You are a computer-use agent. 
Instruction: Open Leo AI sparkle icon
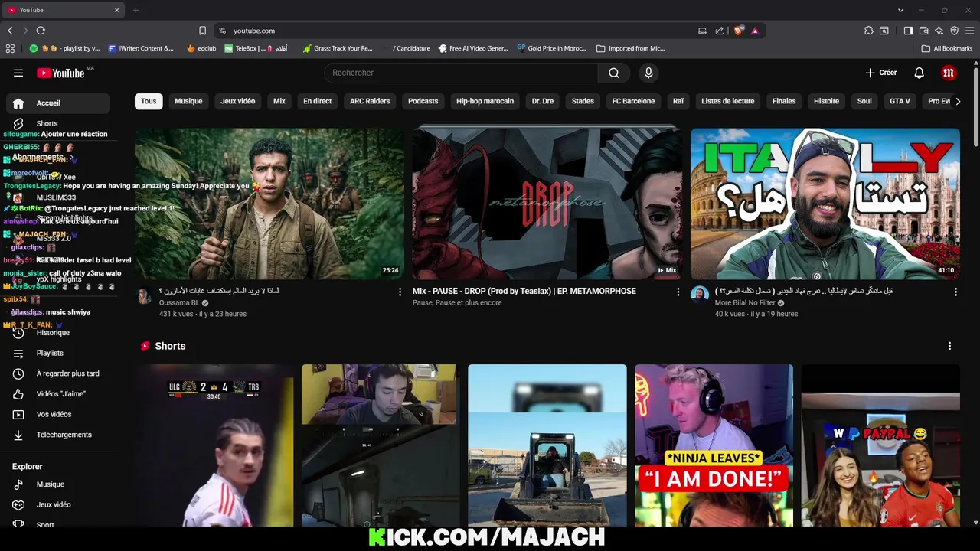pyautogui.click(x=939, y=31)
